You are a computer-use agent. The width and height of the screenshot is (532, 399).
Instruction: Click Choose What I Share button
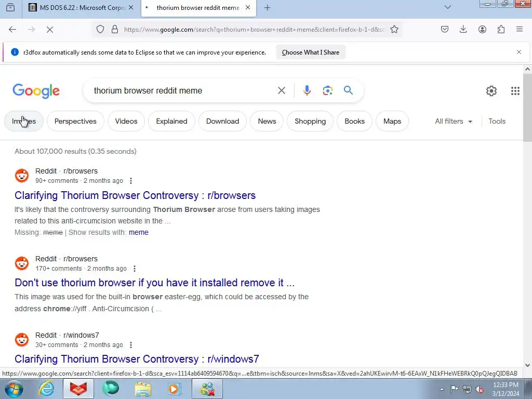coord(311,52)
